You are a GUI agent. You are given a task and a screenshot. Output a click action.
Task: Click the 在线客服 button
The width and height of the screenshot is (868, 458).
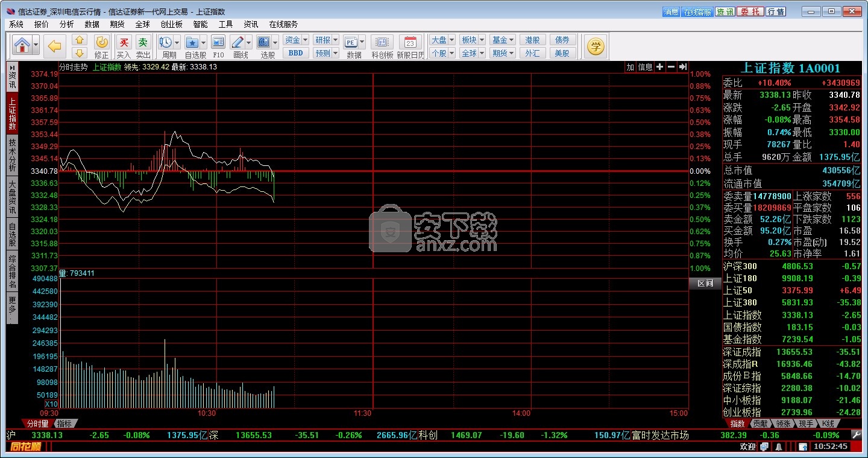(x=697, y=11)
